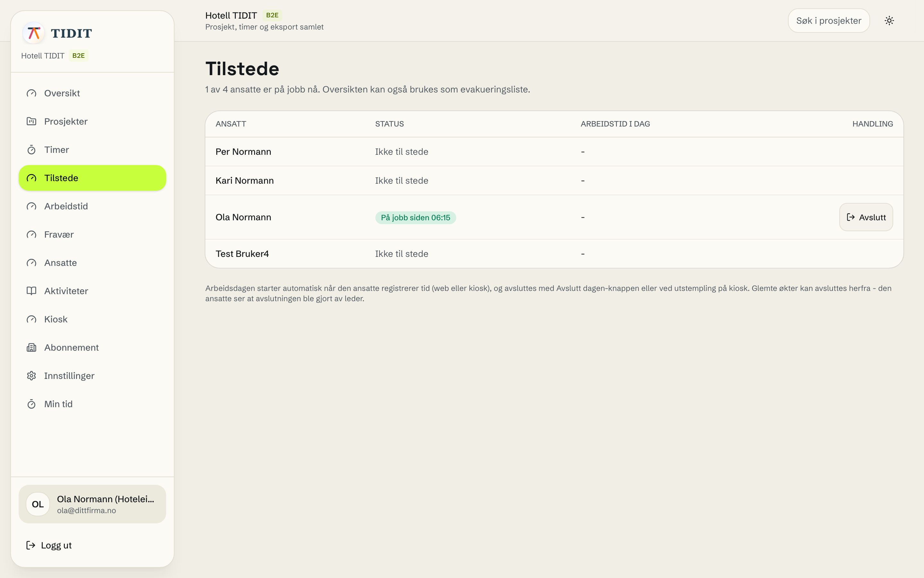Click the ola@dittfirma.no email text

pos(86,511)
